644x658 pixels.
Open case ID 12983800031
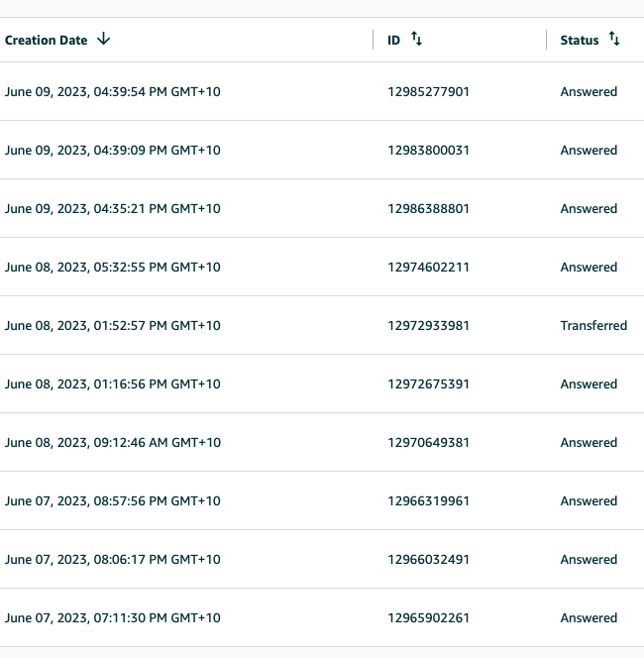point(428,151)
